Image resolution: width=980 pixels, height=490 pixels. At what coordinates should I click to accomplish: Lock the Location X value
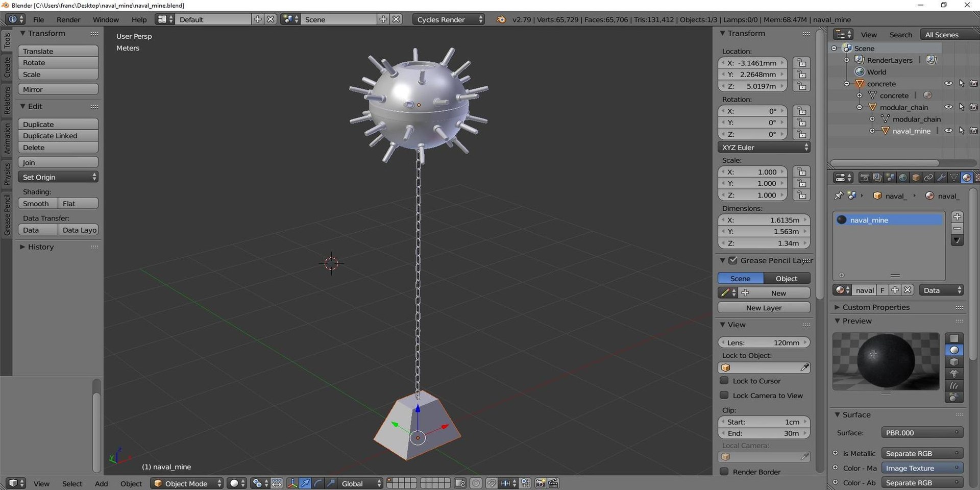click(x=802, y=63)
